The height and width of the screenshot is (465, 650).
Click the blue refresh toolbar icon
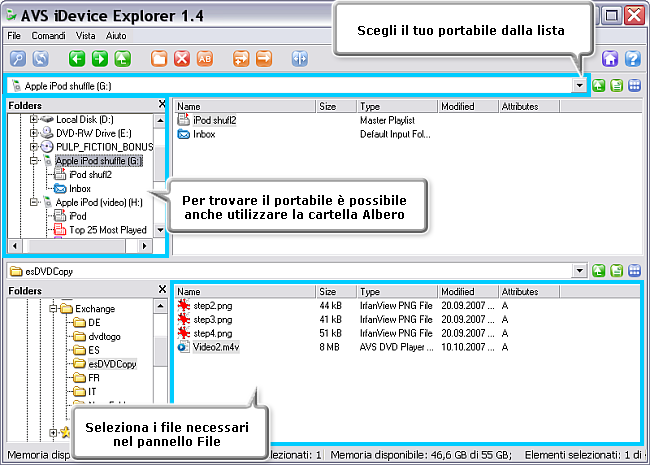tap(41, 59)
